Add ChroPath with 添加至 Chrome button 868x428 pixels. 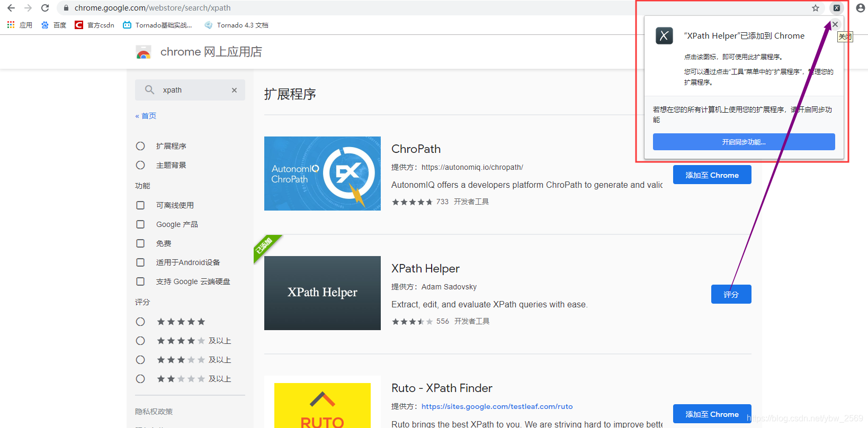tap(712, 175)
